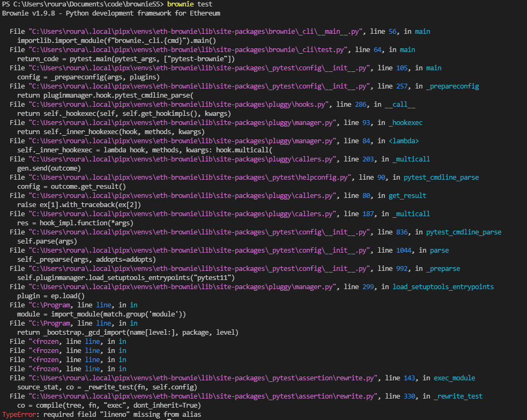
Task: Open the _pytest\helpconfig.py file path
Action: [190, 177]
